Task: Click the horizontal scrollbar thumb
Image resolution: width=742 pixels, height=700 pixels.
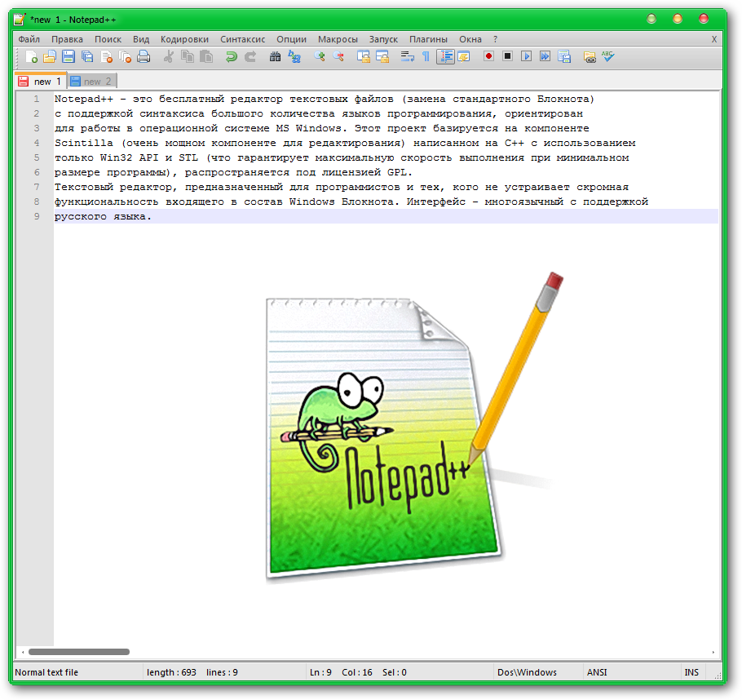Action: point(79,652)
